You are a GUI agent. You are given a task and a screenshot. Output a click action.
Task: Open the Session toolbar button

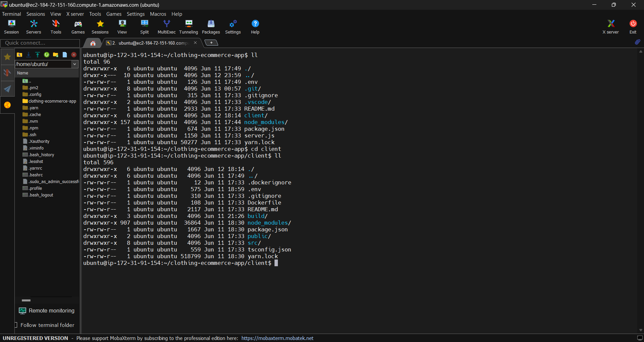coord(11,27)
